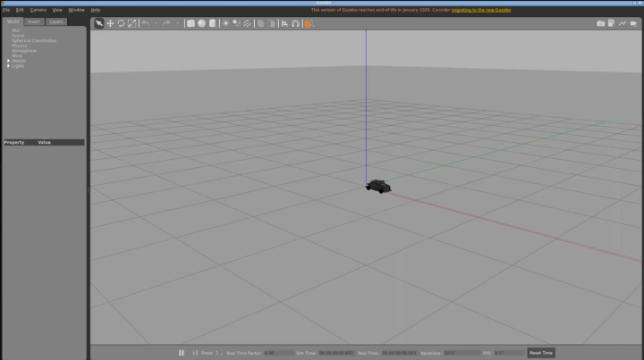
Task: Choose the selection mode arrow tool
Action: [99, 23]
